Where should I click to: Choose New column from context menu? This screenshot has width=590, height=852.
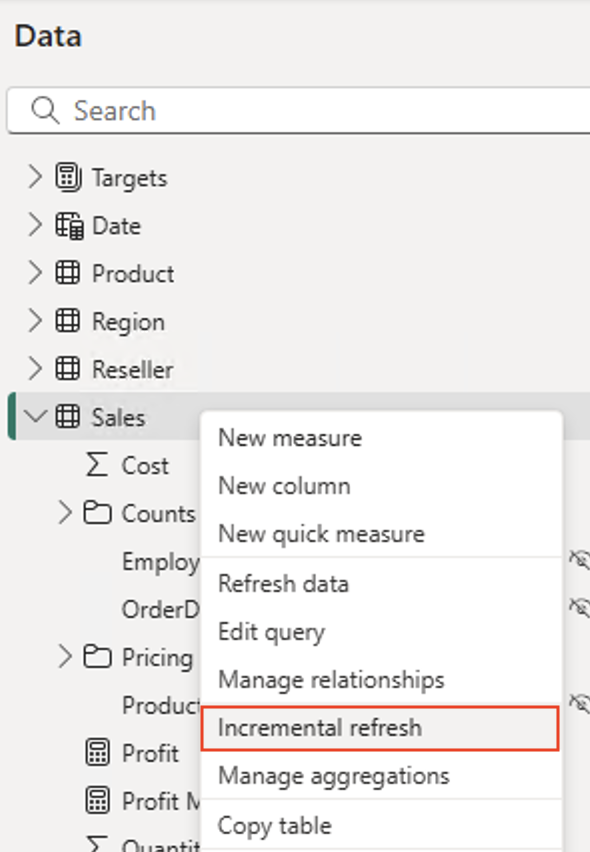[284, 486]
